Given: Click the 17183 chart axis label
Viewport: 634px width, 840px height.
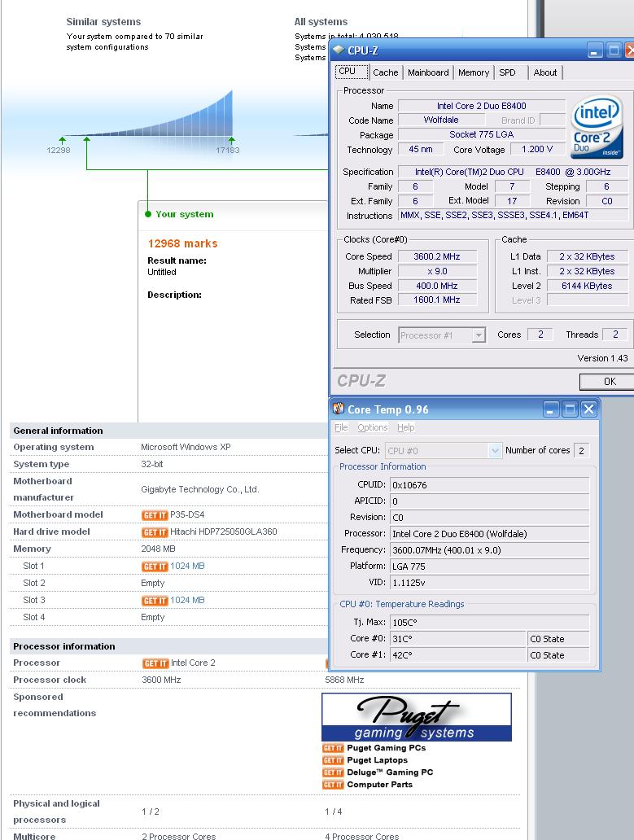Looking at the screenshot, I should pyautogui.click(x=228, y=151).
